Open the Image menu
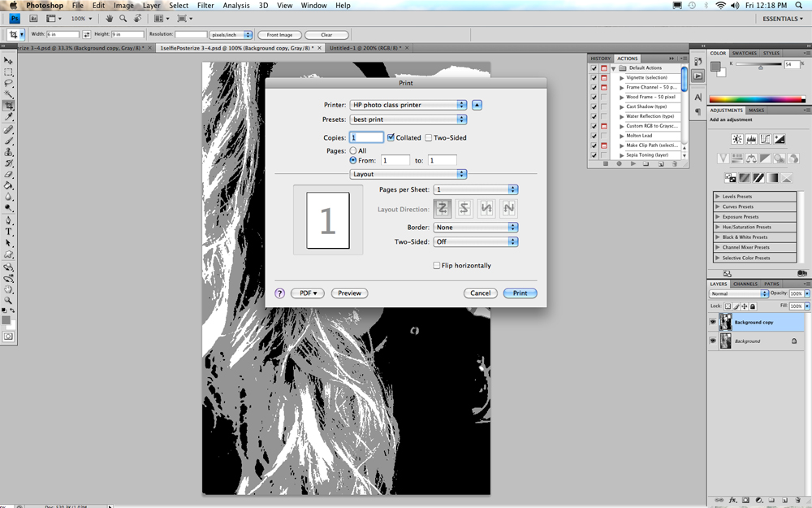The height and width of the screenshot is (508, 812). (x=123, y=5)
